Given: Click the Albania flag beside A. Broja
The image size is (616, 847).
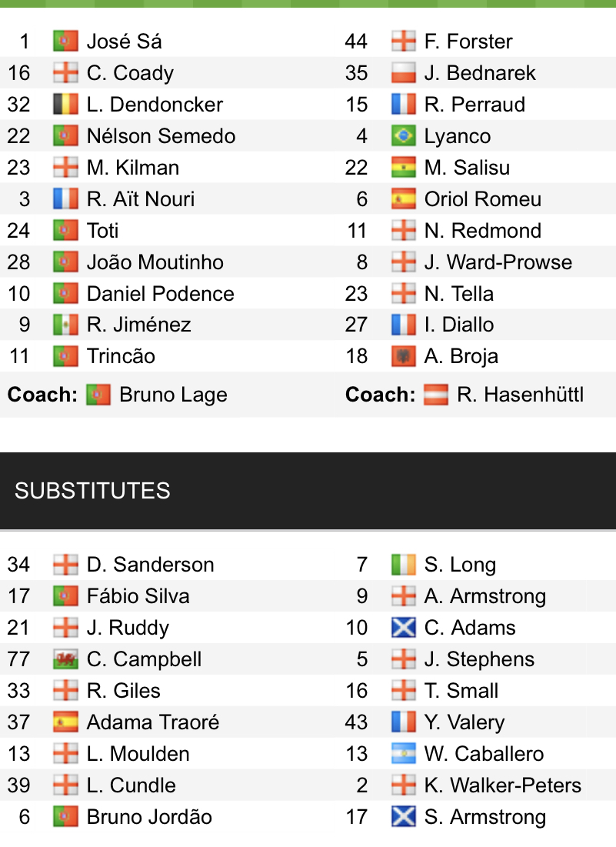Looking at the screenshot, I should click(403, 356).
